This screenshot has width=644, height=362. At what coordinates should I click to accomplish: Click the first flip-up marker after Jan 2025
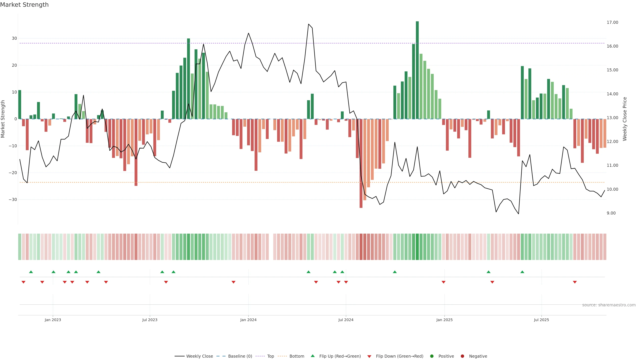point(489,272)
